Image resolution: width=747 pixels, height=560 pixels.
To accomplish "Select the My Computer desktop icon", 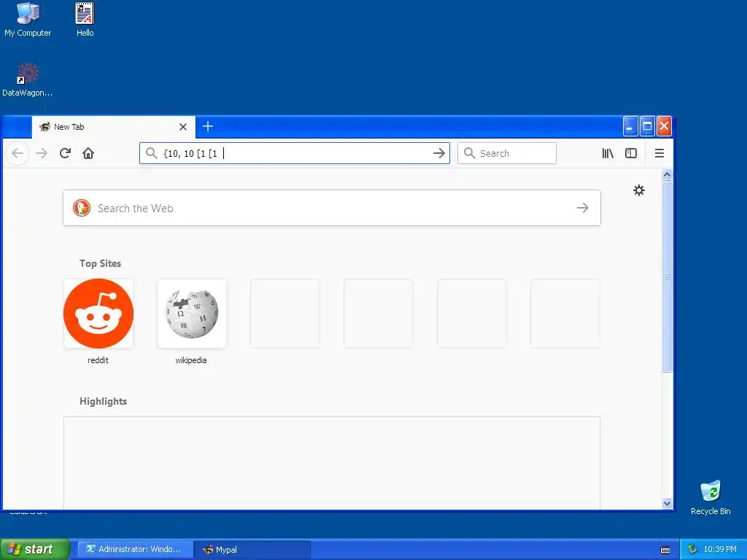I will click(x=28, y=20).
